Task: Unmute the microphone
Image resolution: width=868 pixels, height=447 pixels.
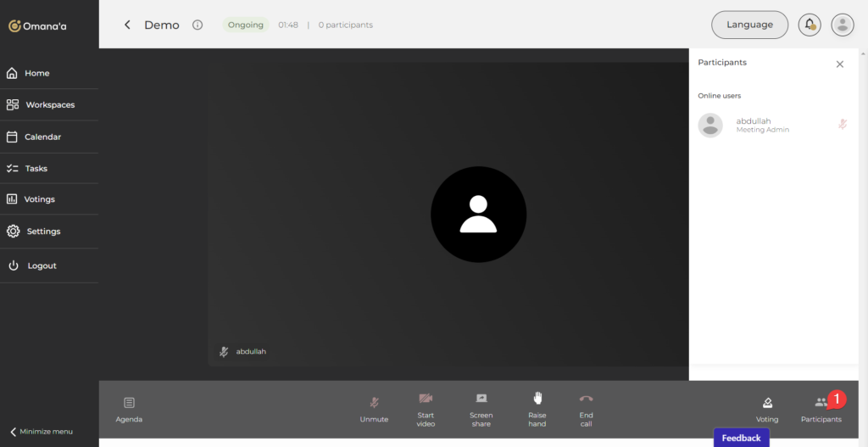Action: (x=374, y=409)
